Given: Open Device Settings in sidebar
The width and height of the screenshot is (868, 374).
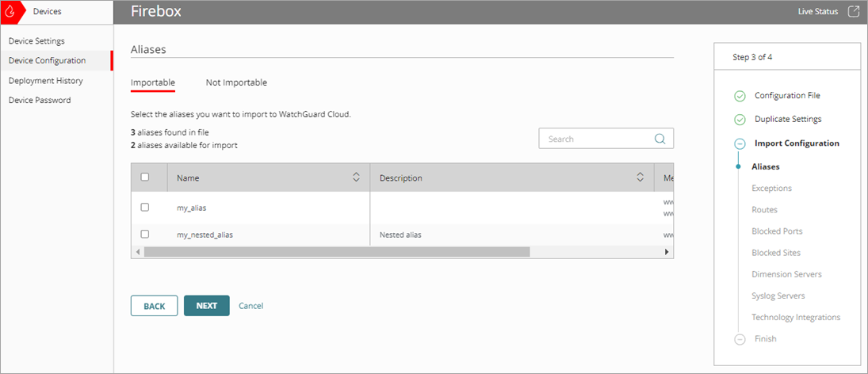Looking at the screenshot, I should click(x=36, y=41).
